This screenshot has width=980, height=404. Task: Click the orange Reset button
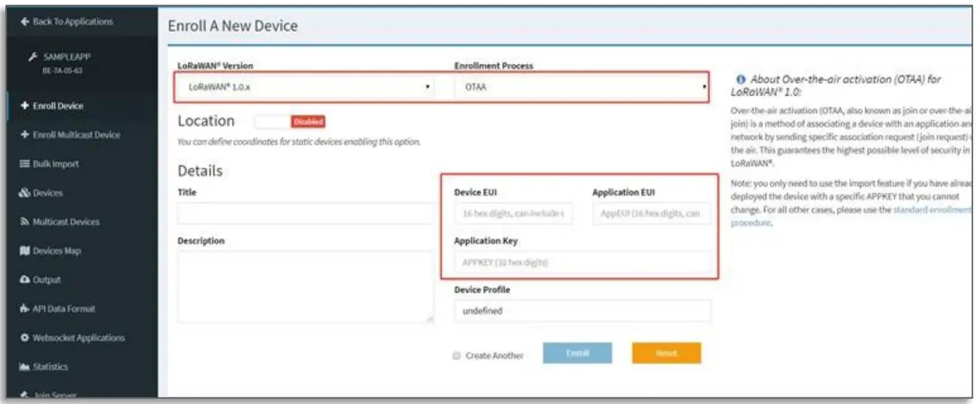point(666,353)
